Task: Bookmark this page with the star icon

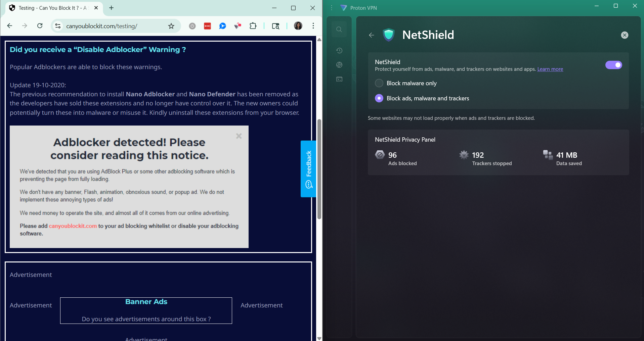Action: click(x=171, y=26)
